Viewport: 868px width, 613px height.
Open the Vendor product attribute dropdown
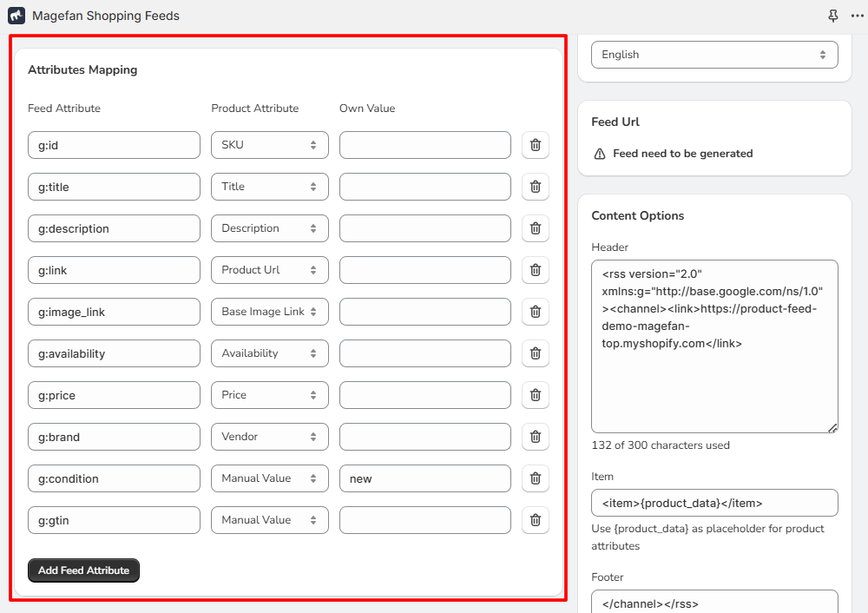[270, 437]
